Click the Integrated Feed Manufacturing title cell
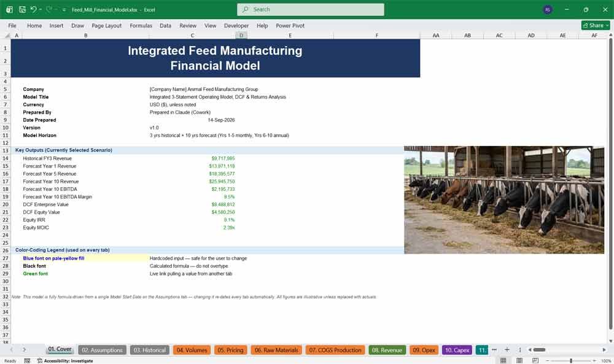The height and width of the screenshot is (364, 614). click(215, 58)
